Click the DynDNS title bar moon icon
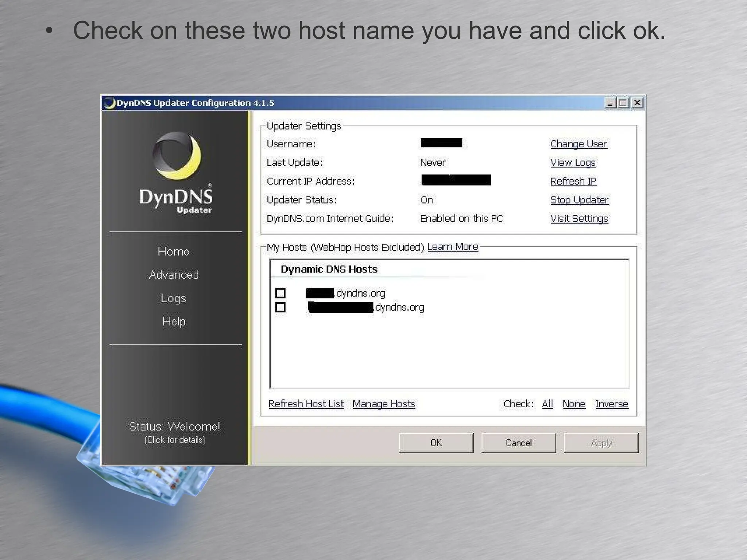 pyautogui.click(x=109, y=103)
